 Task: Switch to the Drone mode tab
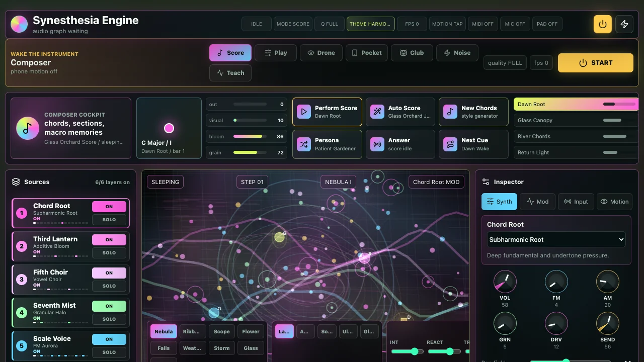tap(321, 53)
